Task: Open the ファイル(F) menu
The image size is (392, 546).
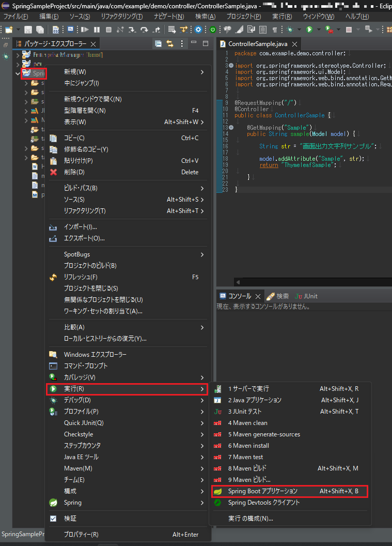Action: (15, 17)
